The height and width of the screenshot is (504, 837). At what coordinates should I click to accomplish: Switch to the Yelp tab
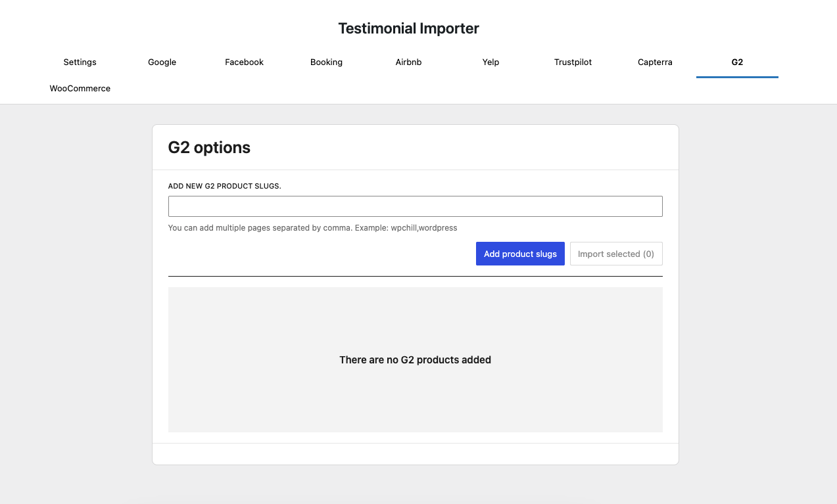tap(491, 62)
